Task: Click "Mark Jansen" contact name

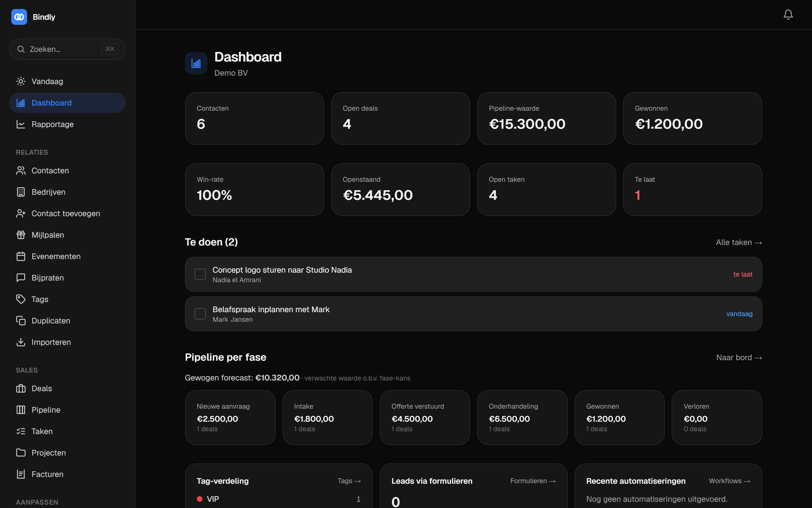Action: [233, 319]
